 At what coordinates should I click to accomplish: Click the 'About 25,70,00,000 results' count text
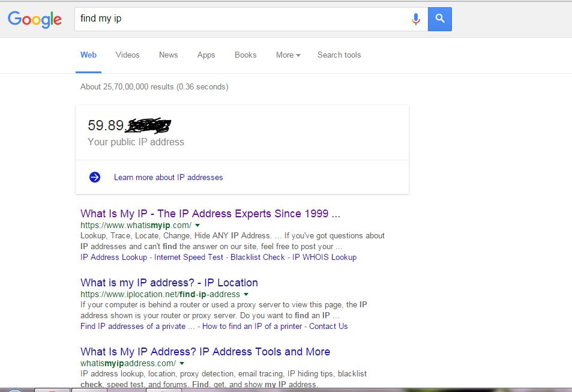[154, 86]
